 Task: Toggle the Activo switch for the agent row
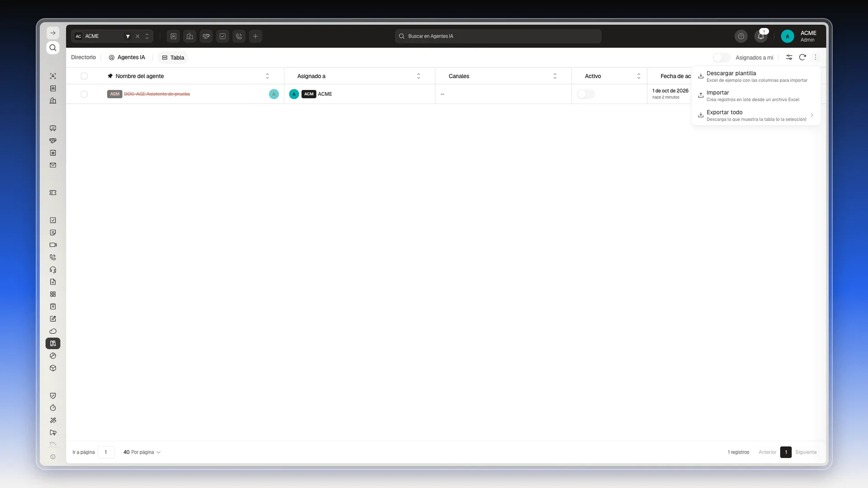coord(586,94)
